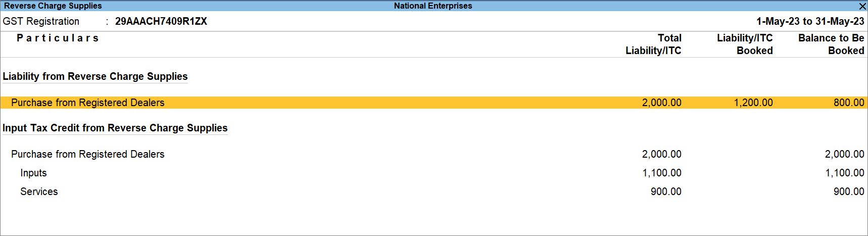This screenshot has height=236, width=868.
Task: Select highlighted Purchase from Registered Dealers liability row
Action: (88, 103)
